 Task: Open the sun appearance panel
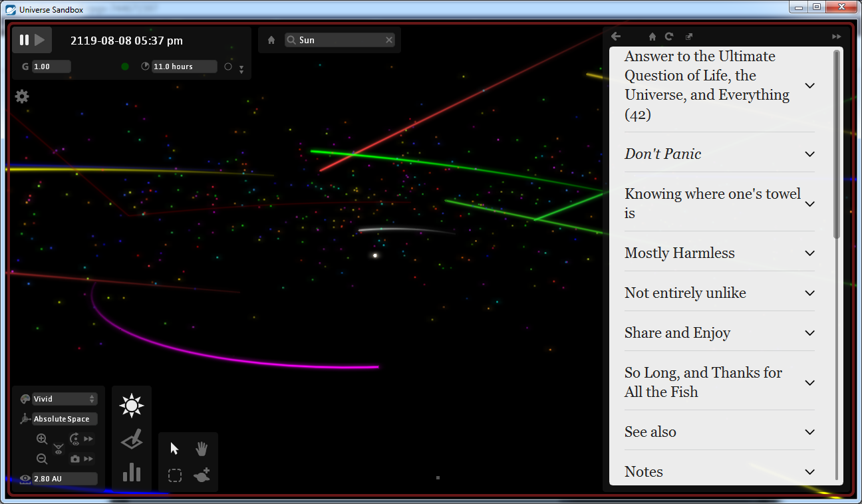(132, 406)
